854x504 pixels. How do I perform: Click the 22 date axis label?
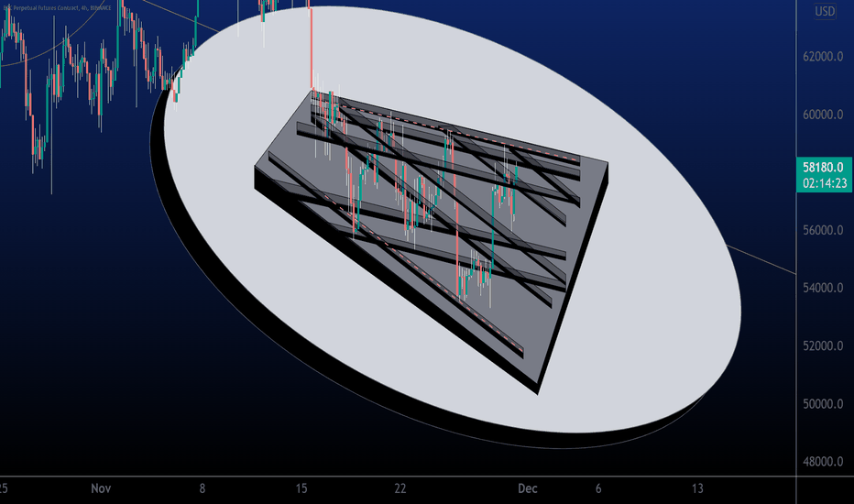click(x=400, y=488)
